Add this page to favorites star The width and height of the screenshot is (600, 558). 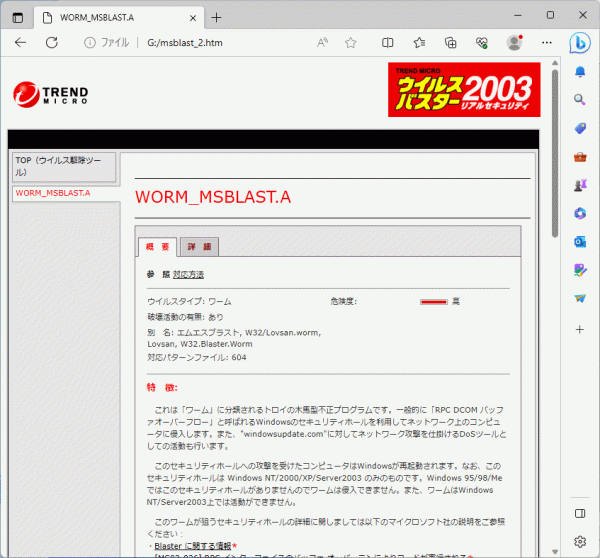coord(350,42)
